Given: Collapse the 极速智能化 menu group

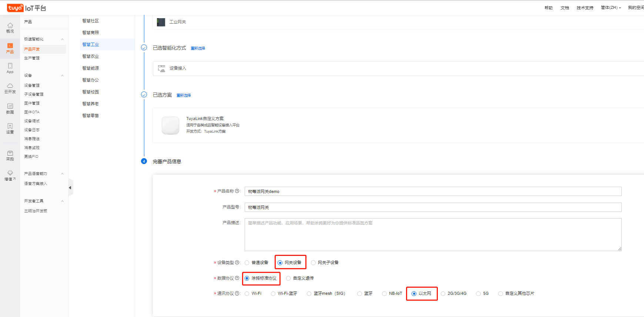Looking at the screenshot, I should coord(62,39).
